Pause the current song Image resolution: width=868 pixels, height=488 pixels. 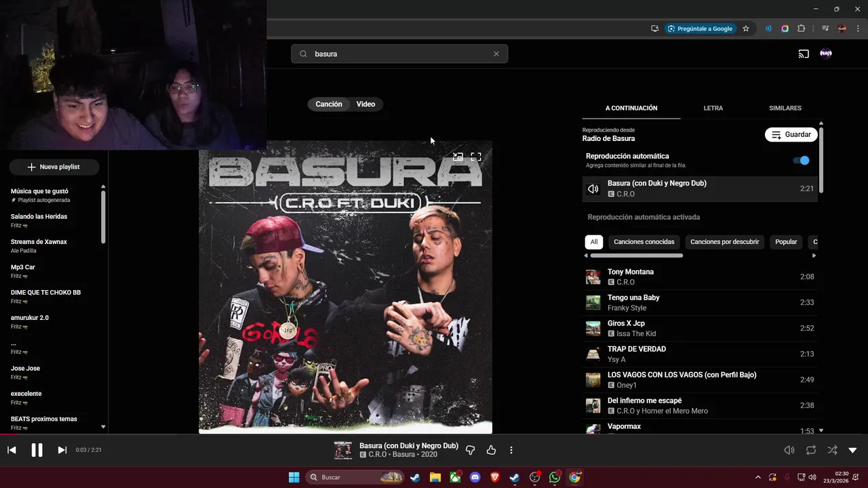pyautogui.click(x=37, y=450)
